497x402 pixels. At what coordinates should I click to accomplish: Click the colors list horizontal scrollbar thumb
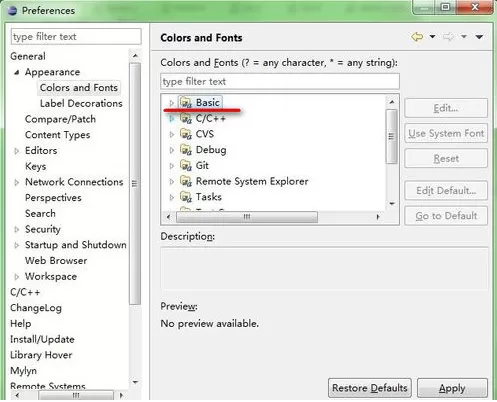[x=247, y=217]
